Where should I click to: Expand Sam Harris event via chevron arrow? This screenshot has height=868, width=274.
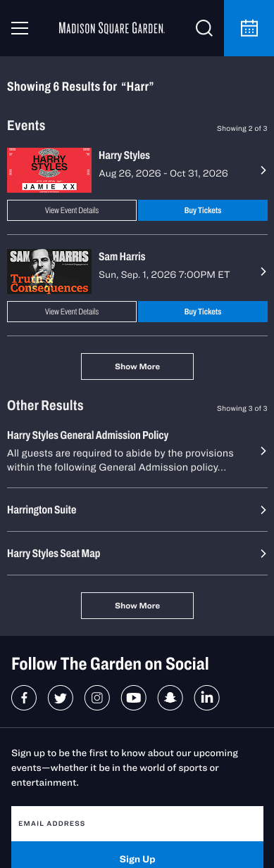[263, 272]
